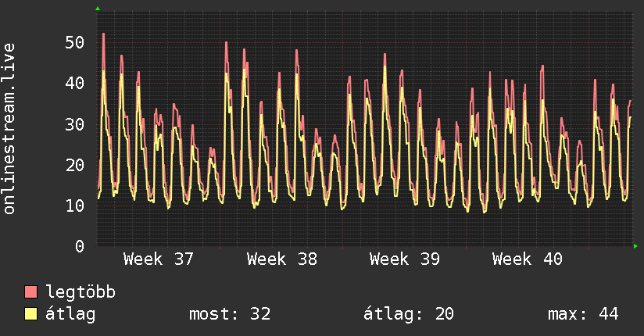644x336 pixels.
Task: Click the green arrow atop the y-axis
Action: (98, 9)
